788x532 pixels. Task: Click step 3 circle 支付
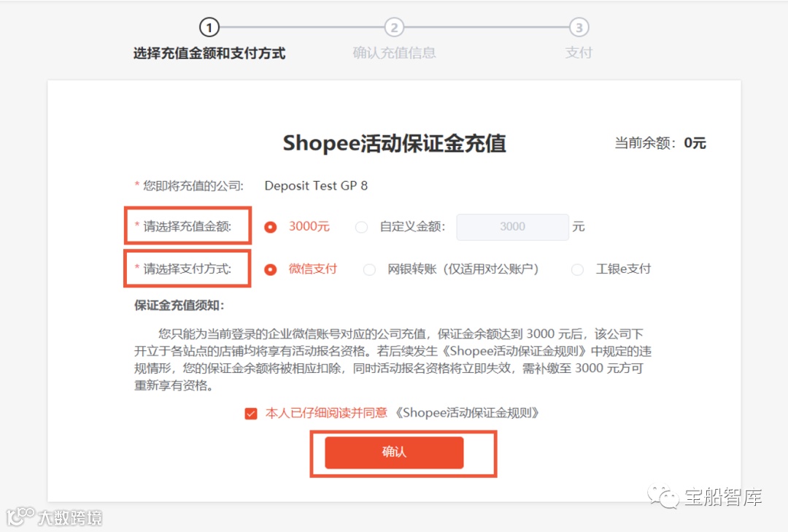(x=579, y=27)
